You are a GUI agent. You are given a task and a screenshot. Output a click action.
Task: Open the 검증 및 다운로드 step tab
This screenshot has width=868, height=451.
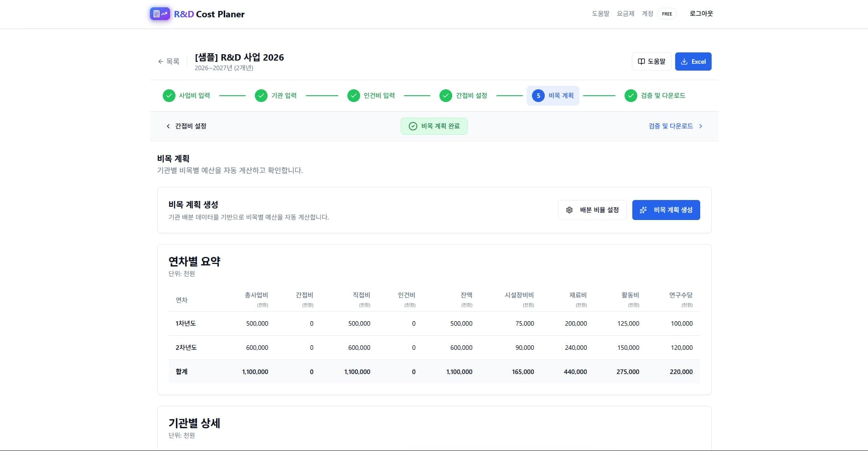pos(655,96)
